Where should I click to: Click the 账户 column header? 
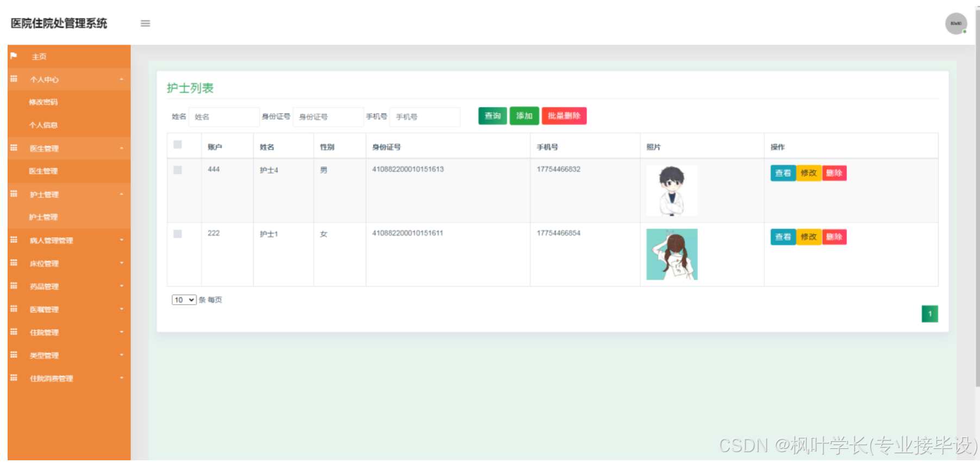pos(215,147)
